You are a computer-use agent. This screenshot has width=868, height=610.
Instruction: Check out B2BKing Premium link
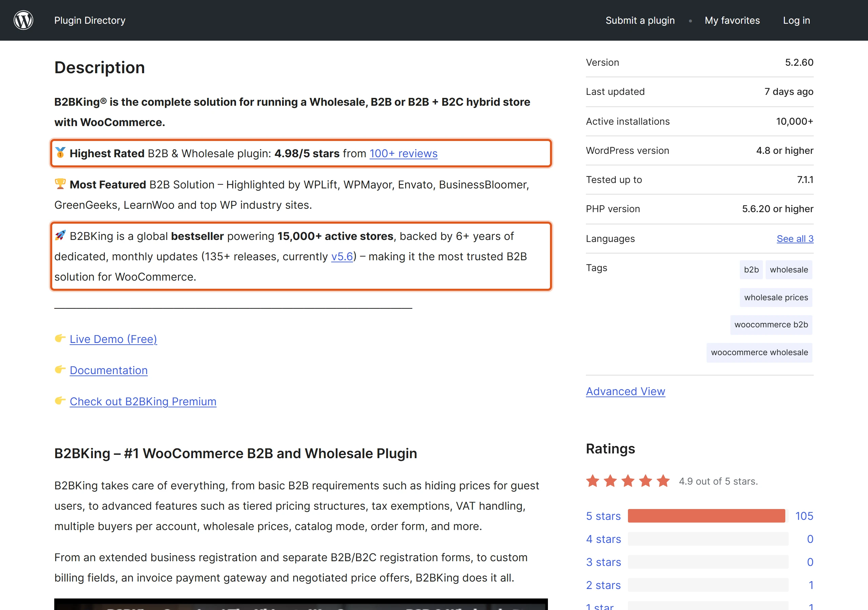143,401
